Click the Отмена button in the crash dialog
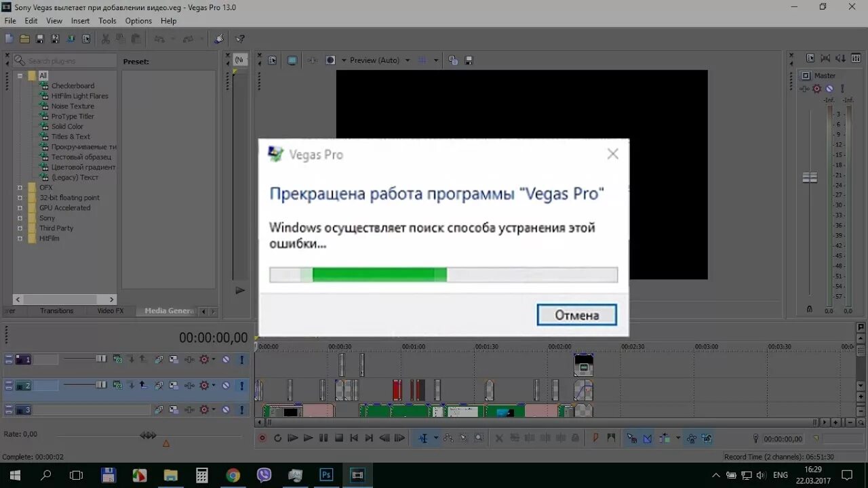The width and height of the screenshot is (868, 488). pos(577,314)
